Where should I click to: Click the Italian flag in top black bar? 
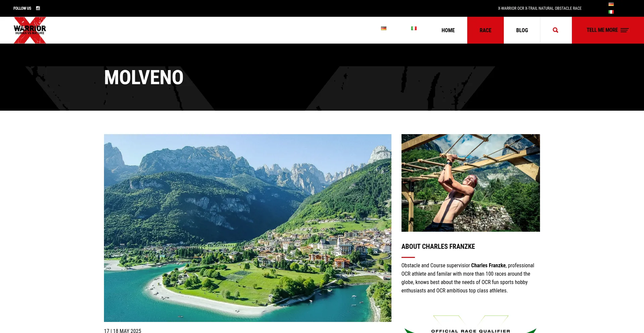[611, 12]
